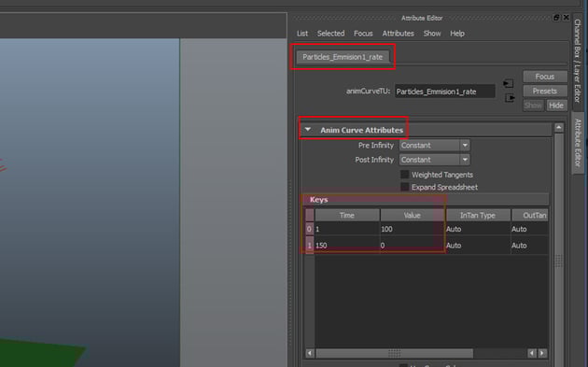
Task: Close the Attribute Editor panel
Action: point(566,18)
